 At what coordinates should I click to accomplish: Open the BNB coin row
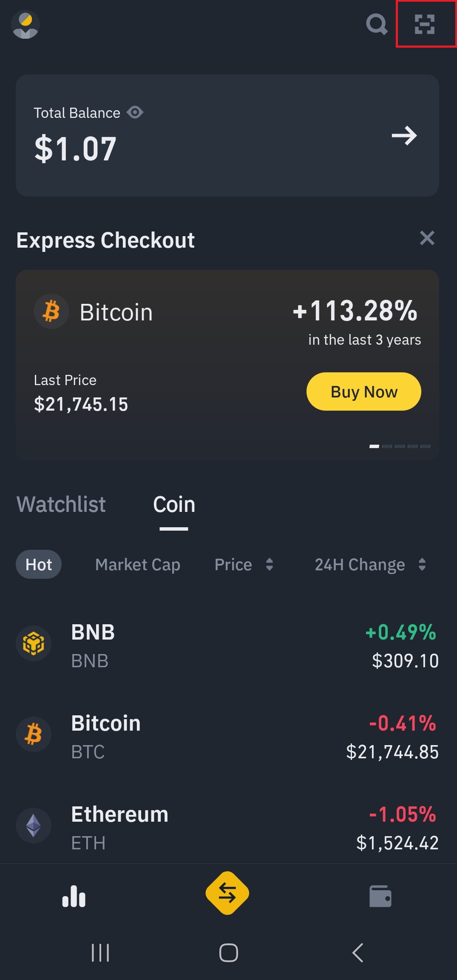point(227,646)
